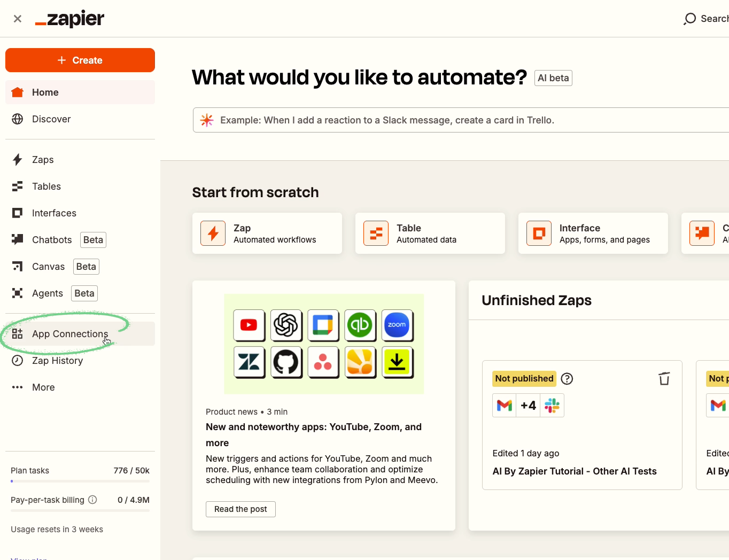Expand the More menu in sidebar
Screen dimensions: 729x560
pyautogui.click(x=80, y=387)
